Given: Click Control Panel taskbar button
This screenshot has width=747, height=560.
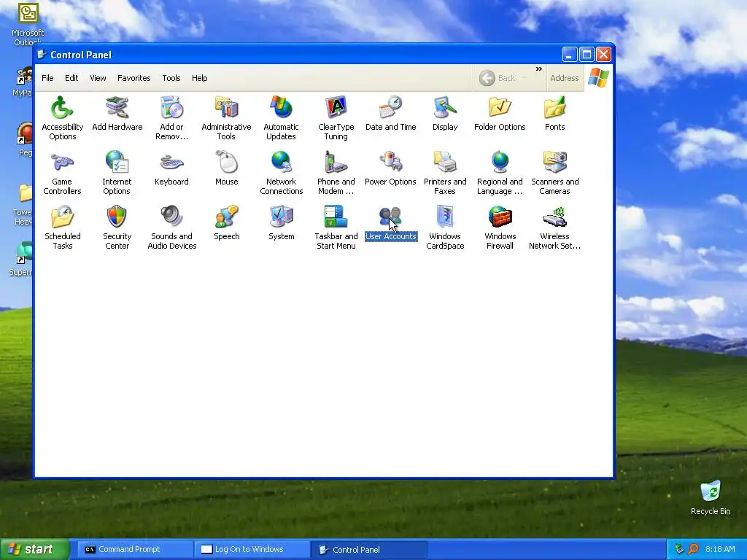Looking at the screenshot, I should point(368,550).
